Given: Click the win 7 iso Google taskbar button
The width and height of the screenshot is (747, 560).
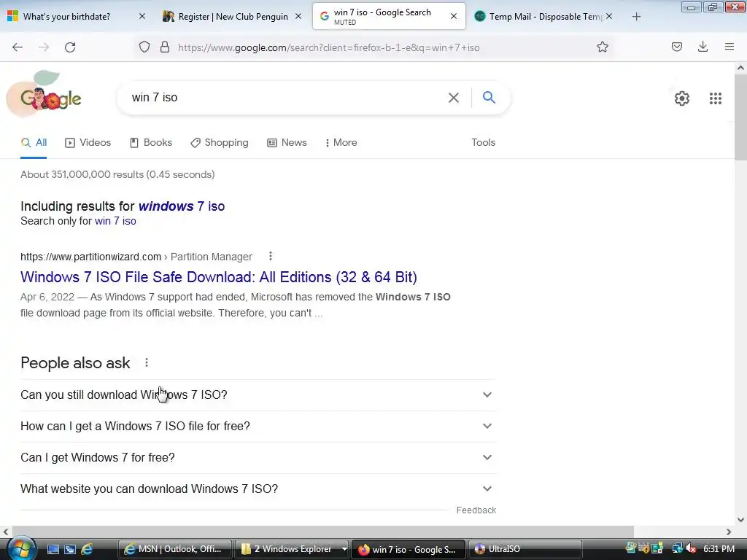Looking at the screenshot, I should [409, 549].
